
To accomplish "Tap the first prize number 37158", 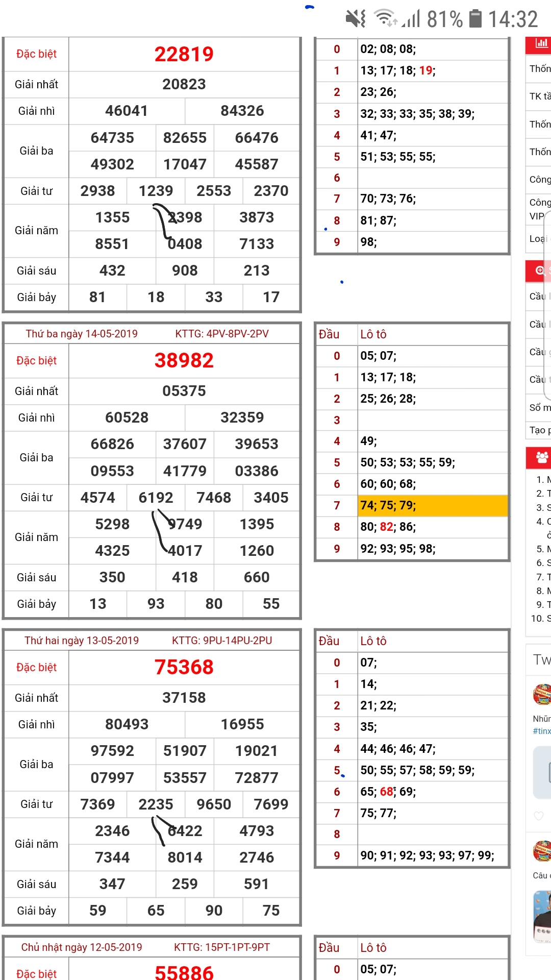I will (184, 698).
